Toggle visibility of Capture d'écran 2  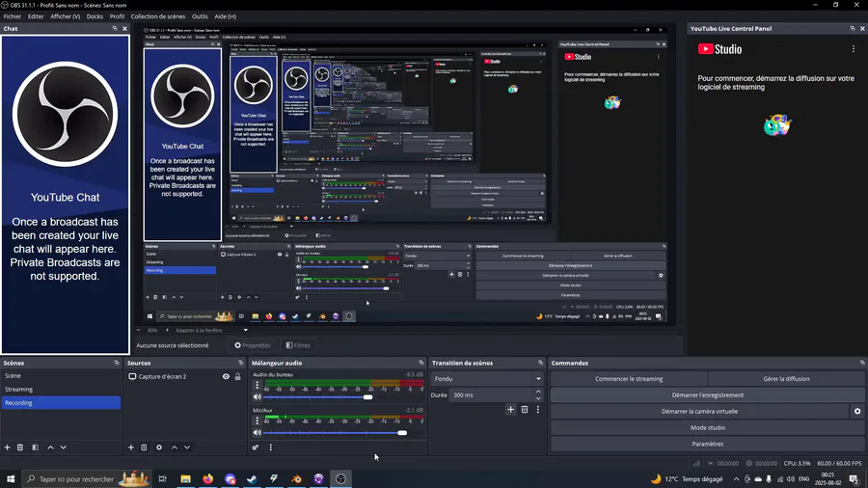[226, 376]
